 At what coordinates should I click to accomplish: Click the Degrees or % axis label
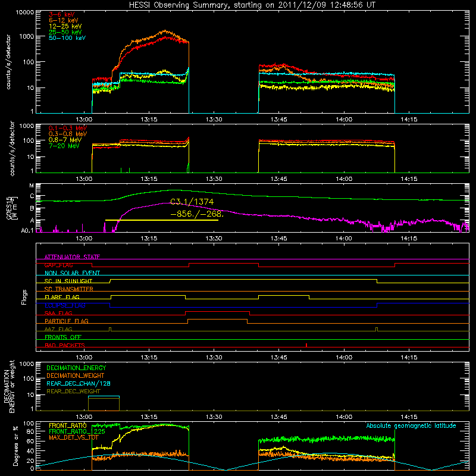point(15,446)
